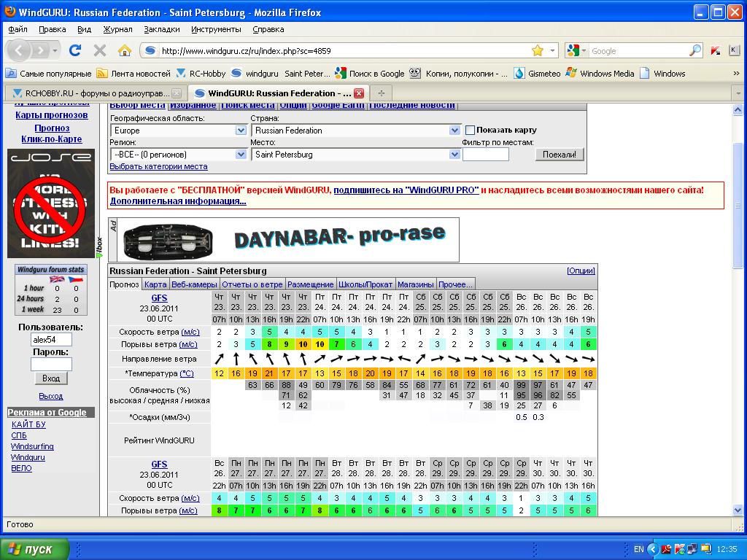The width and height of the screenshot is (747, 560).
Task: Open the Дополнительная информация link
Action: click(x=178, y=201)
